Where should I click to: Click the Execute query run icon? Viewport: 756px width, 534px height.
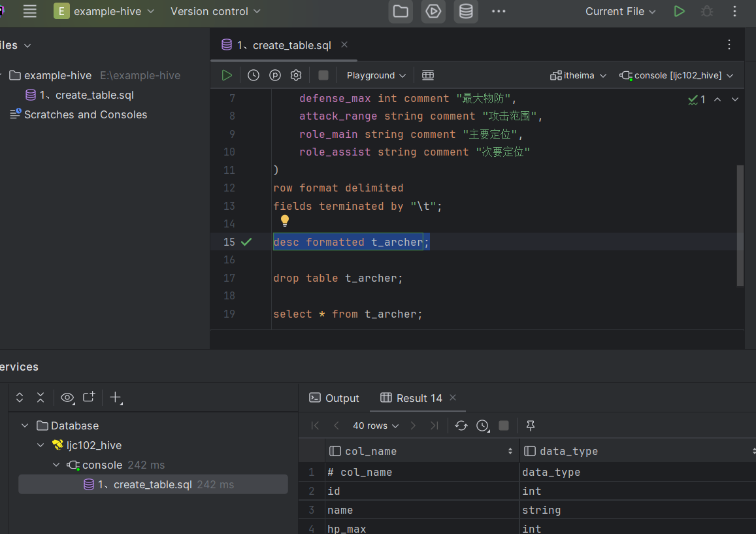[x=227, y=75]
